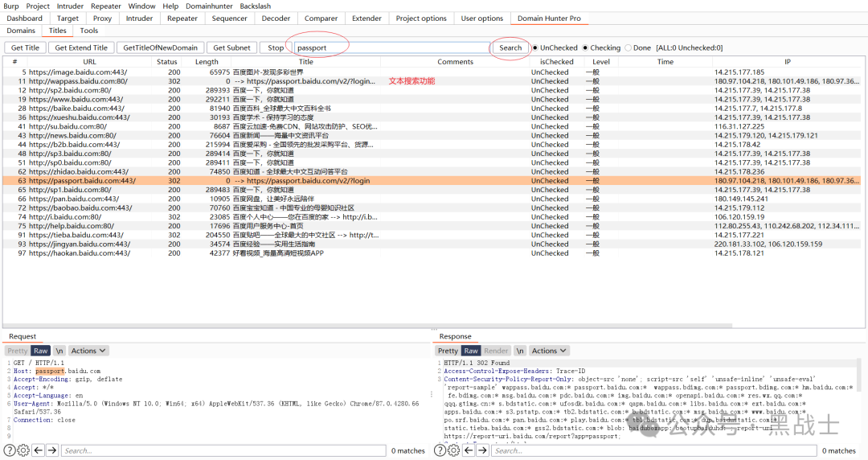Open the Domain Hunter Pro tab
The height and width of the screenshot is (460, 868).
[x=549, y=18]
